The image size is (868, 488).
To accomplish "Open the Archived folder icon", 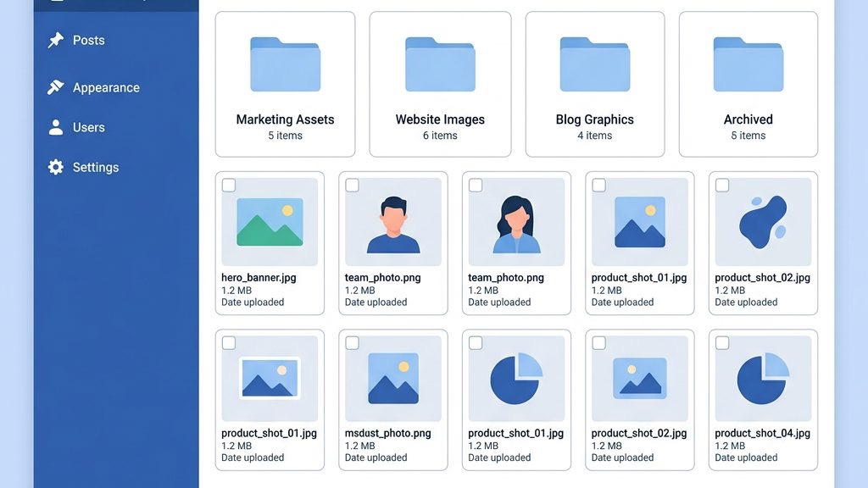I will [748, 64].
